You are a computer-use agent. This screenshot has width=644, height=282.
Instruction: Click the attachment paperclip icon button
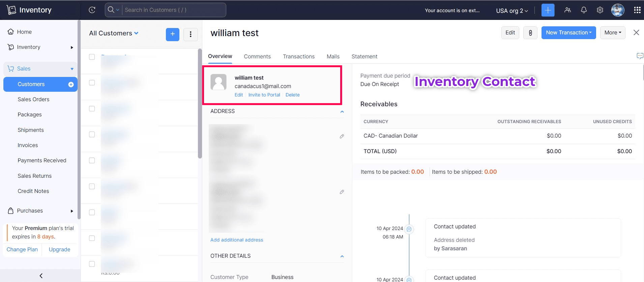click(x=530, y=33)
